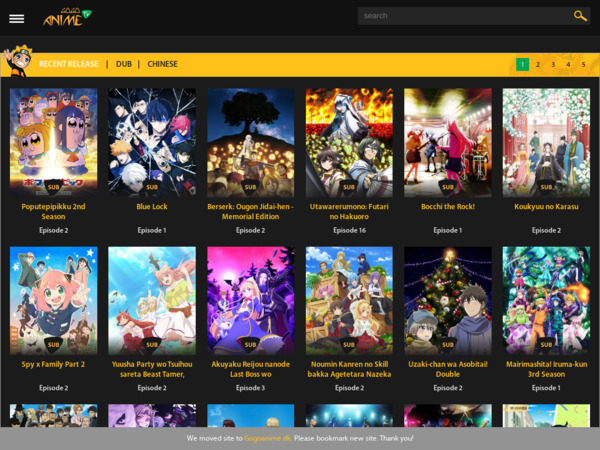Click Spy x Family Part 2 title
Image resolution: width=600 pixels, height=450 pixels.
[54, 364]
